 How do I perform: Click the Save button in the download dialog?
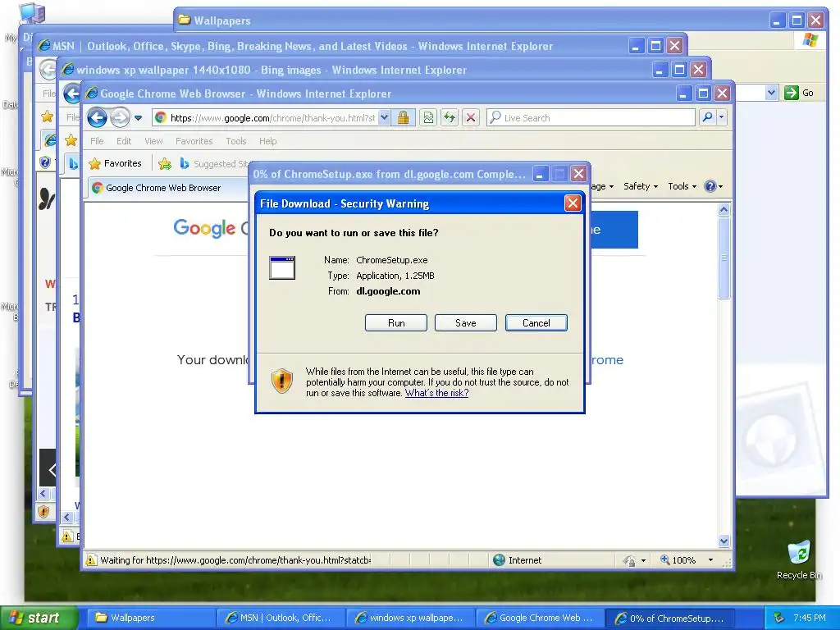coord(466,323)
